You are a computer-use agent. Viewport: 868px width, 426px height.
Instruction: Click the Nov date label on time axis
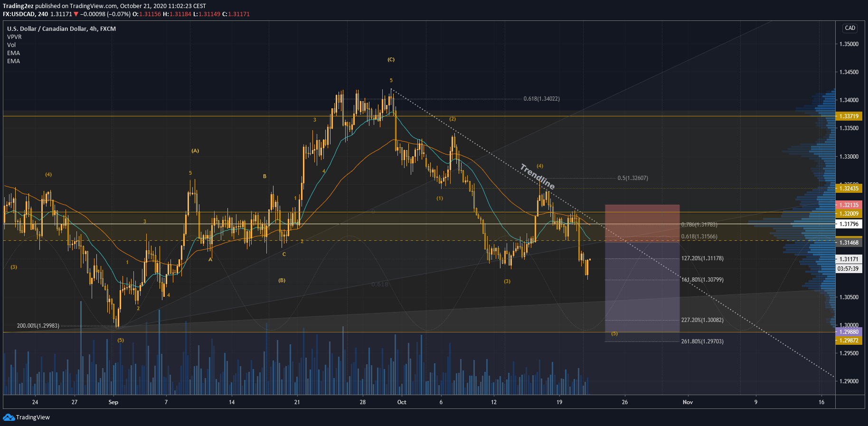point(688,402)
